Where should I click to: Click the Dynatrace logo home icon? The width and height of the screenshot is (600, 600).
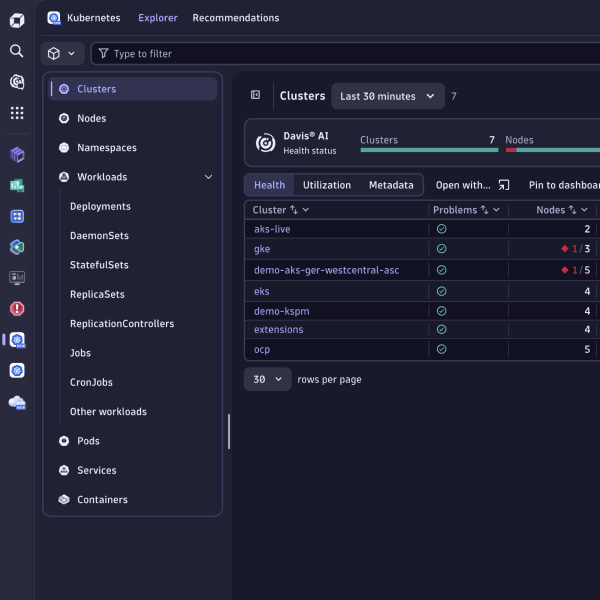(x=17, y=20)
